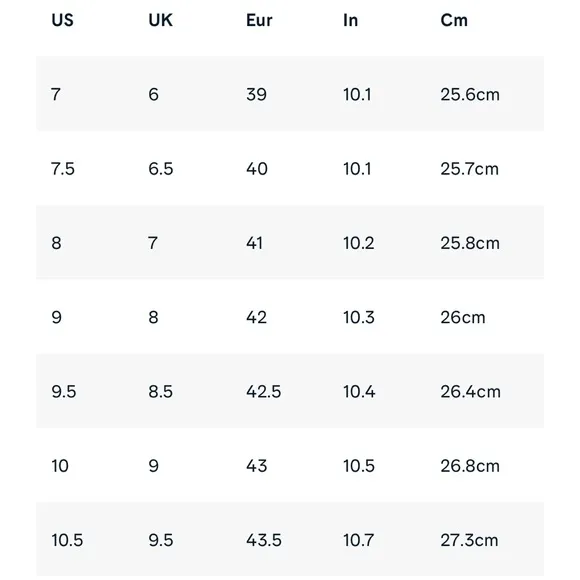The height and width of the screenshot is (580, 580).
Task: Click the UK column header
Action: [161, 20]
